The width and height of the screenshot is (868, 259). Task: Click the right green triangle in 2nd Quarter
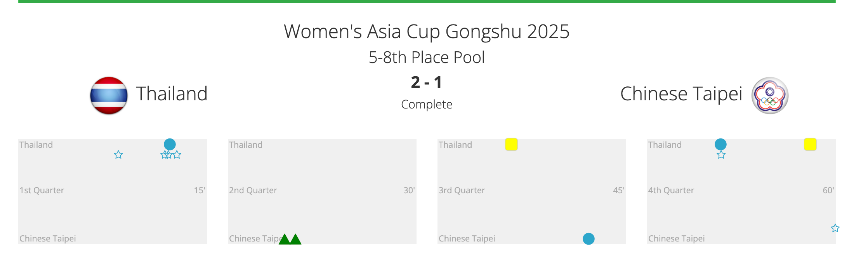tap(296, 240)
